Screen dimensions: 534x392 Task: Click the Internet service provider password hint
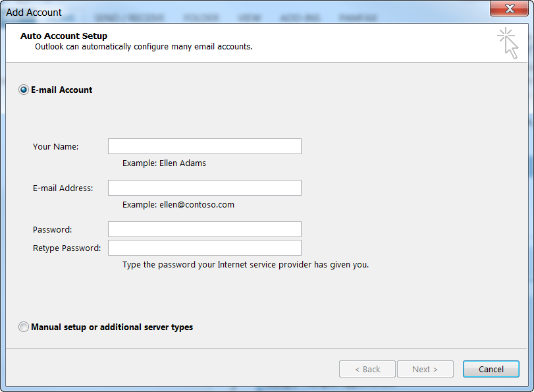click(246, 265)
